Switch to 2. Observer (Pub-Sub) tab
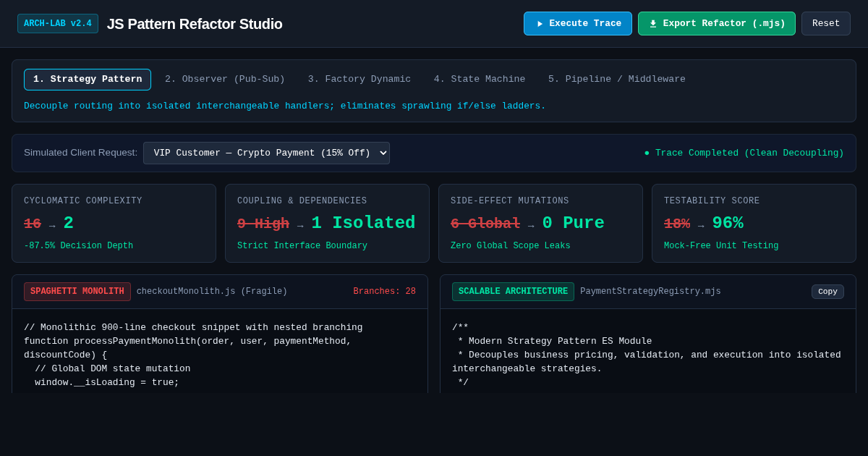The height and width of the screenshot is (456, 868). 225,80
